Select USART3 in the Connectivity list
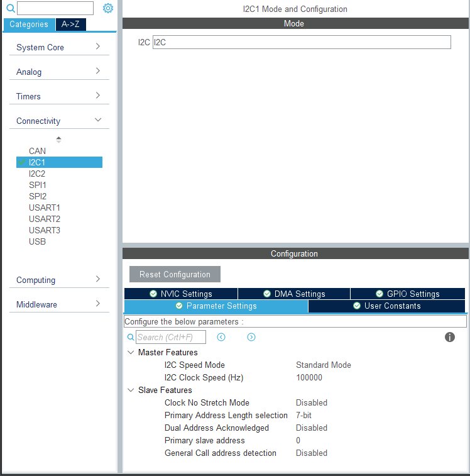 coord(45,230)
